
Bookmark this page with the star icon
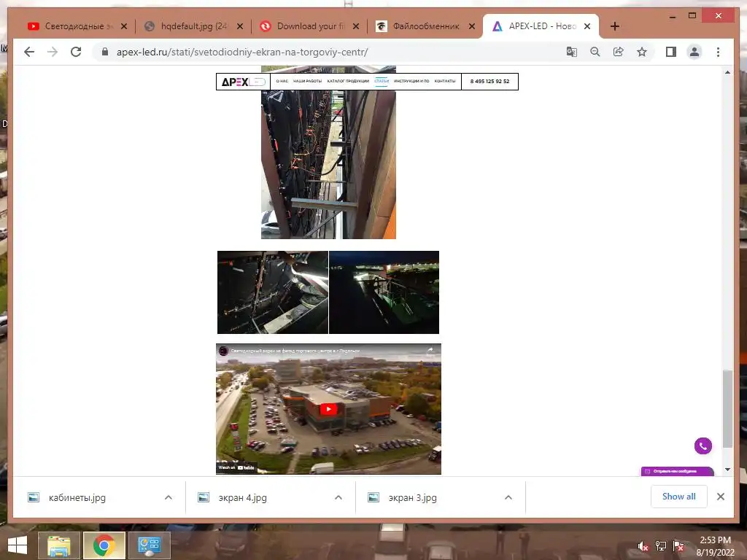(642, 52)
